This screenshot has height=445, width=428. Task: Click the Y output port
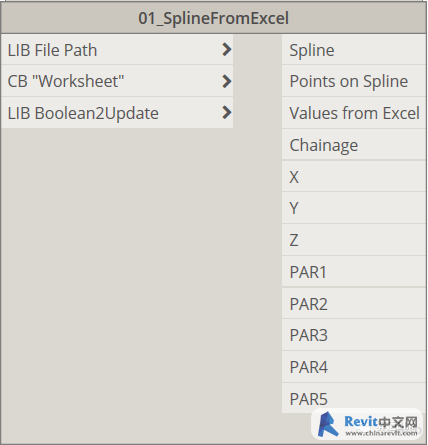click(x=354, y=208)
